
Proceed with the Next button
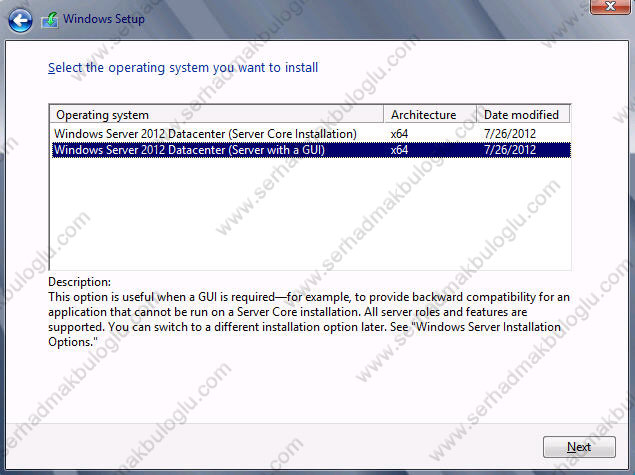[579, 447]
